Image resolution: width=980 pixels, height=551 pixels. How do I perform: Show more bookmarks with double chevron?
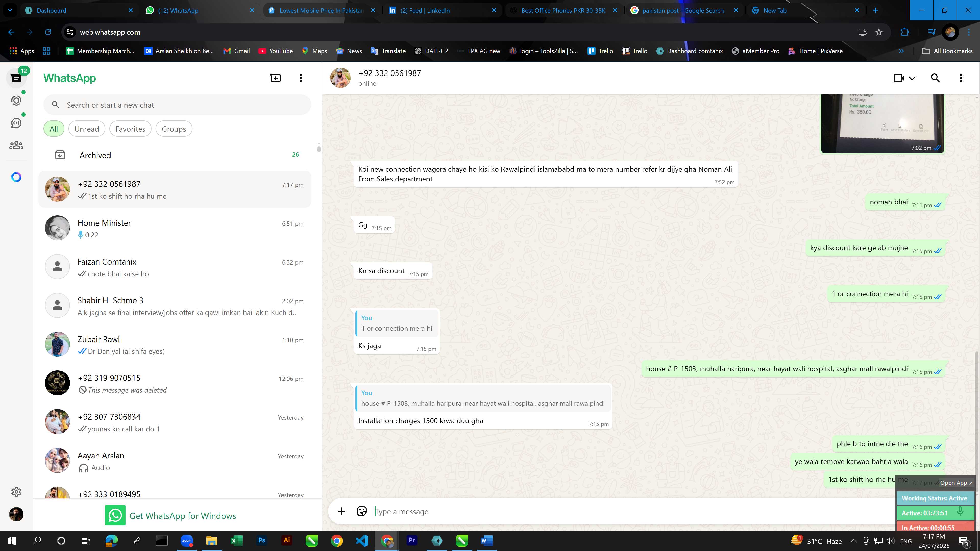coord(901,51)
